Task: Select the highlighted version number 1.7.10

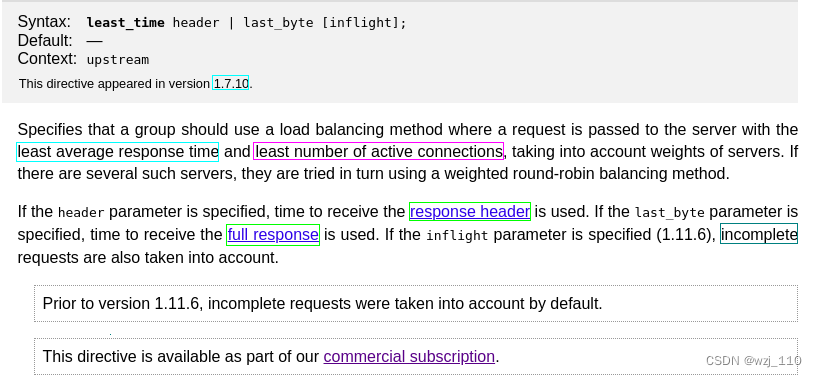Action: [231, 83]
